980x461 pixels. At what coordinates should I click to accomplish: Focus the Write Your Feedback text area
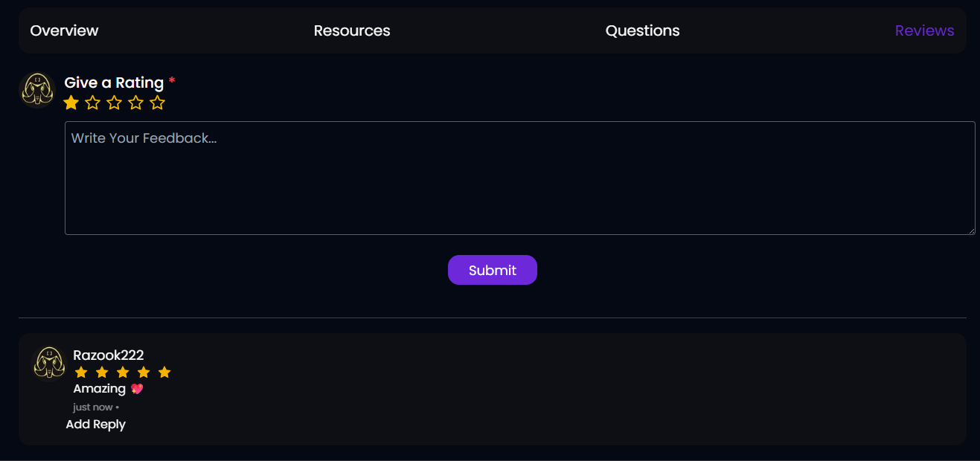(519, 178)
